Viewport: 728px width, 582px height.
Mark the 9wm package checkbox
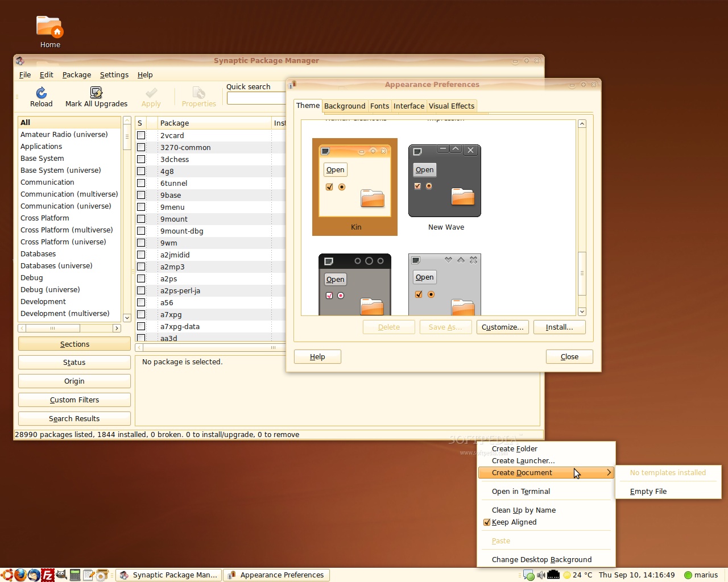coord(141,243)
